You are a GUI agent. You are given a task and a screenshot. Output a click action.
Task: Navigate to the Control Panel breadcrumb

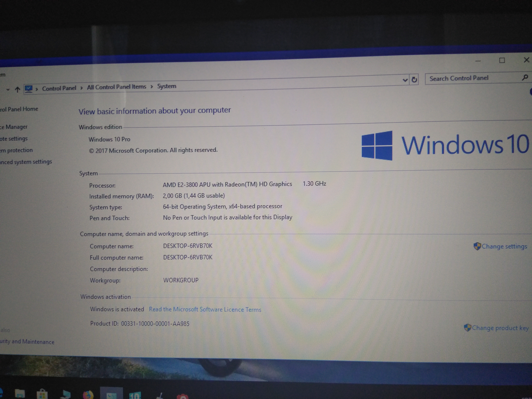[x=59, y=88]
